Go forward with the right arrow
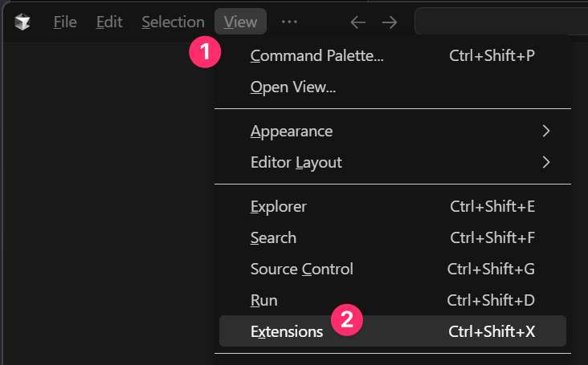The width and height of the screenshot is (588, 365). coord(390,22)
